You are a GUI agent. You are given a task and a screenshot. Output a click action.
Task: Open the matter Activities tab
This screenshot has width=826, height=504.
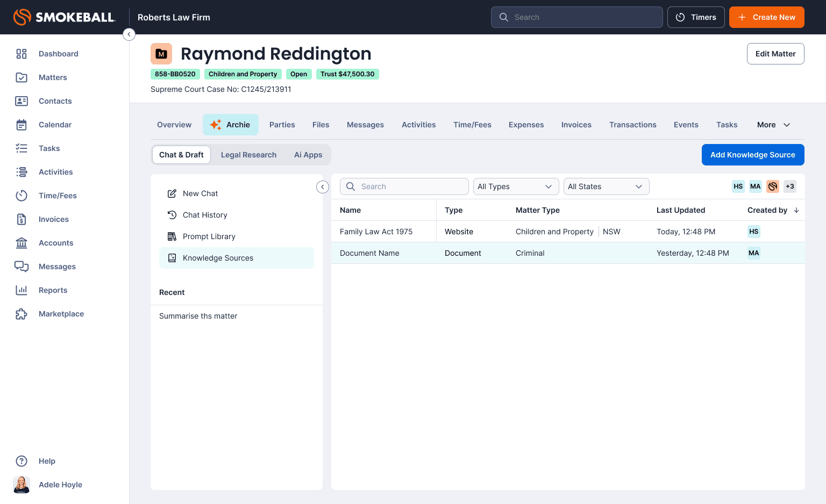[419, 125]
